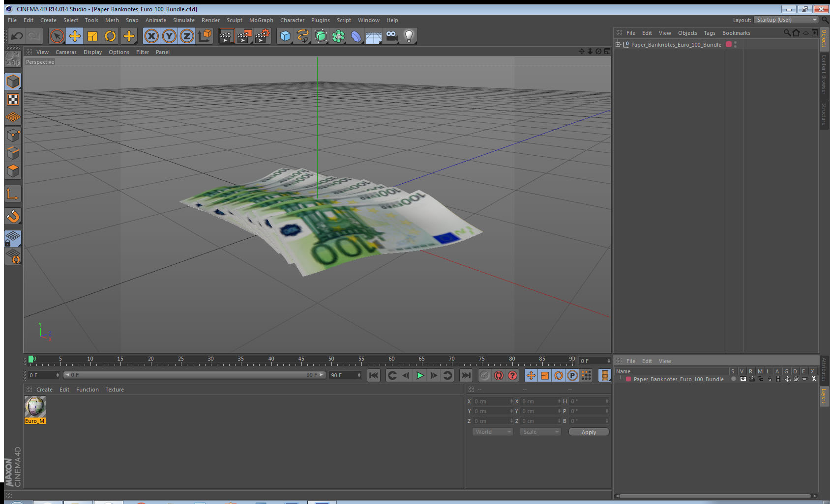The width and height of the screenshot is (830, 504).
Task: Play the animation forward
Action: coord(420,375)
